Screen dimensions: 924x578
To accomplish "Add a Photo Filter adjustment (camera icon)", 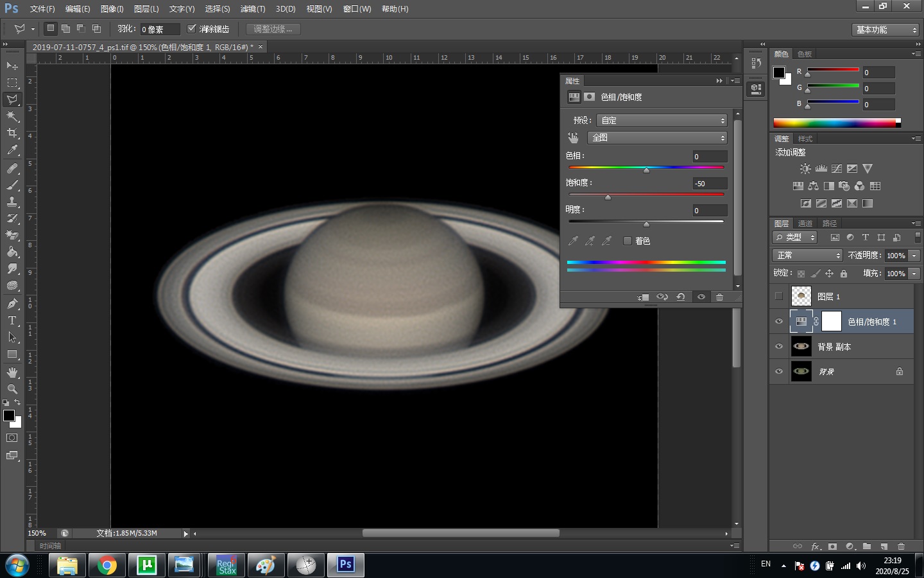I will point(844,186).
